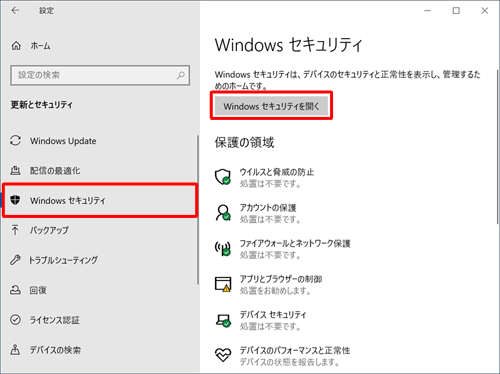Screen dimensions: 500x374
Task: Click the デバイスの状態を報告します text
Action: [x=289, y=362]
